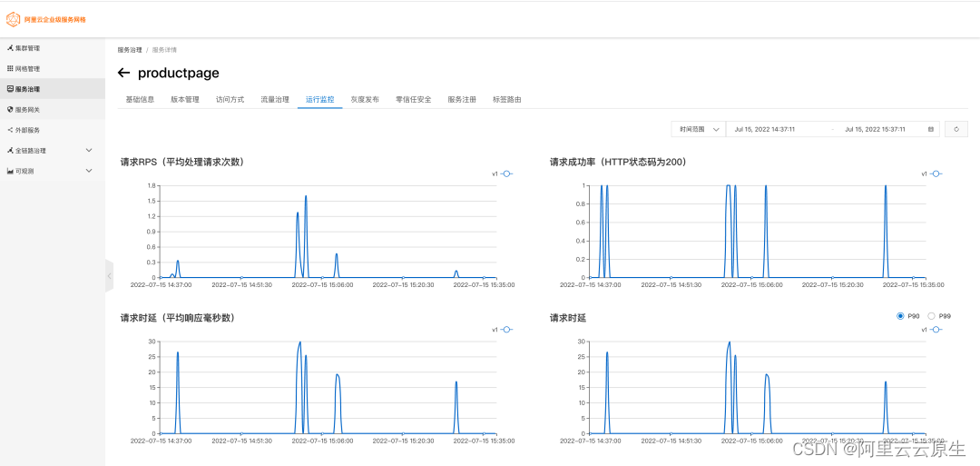This screenshot has width=980, height=466.
Task: Click the productpage service title
Action: pos(179,74)
